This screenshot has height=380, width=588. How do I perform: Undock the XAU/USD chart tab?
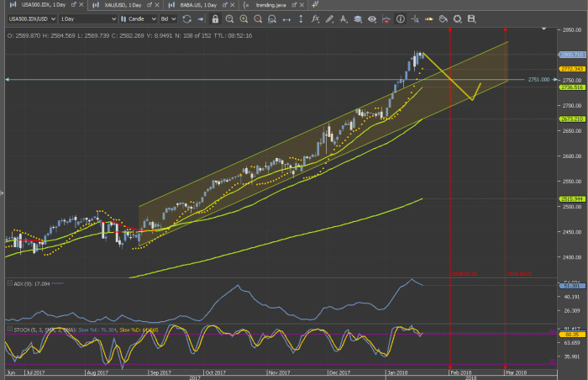pyautogui.click(x=150, y=5)
